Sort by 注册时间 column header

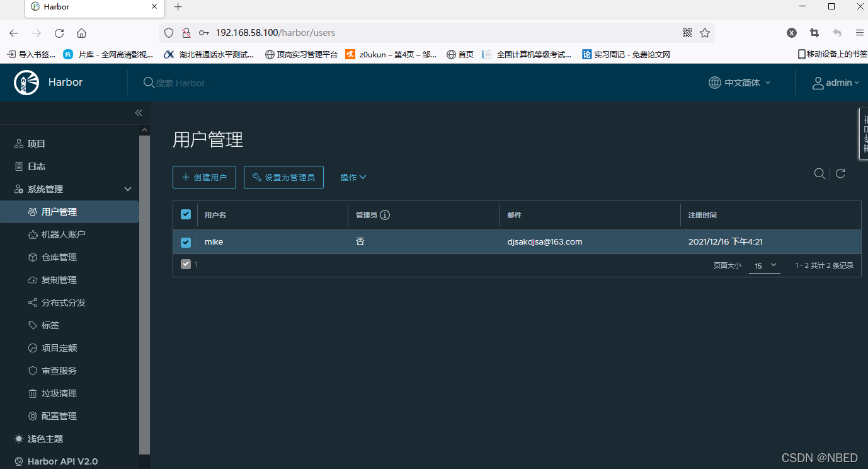[x=702, y=215]
